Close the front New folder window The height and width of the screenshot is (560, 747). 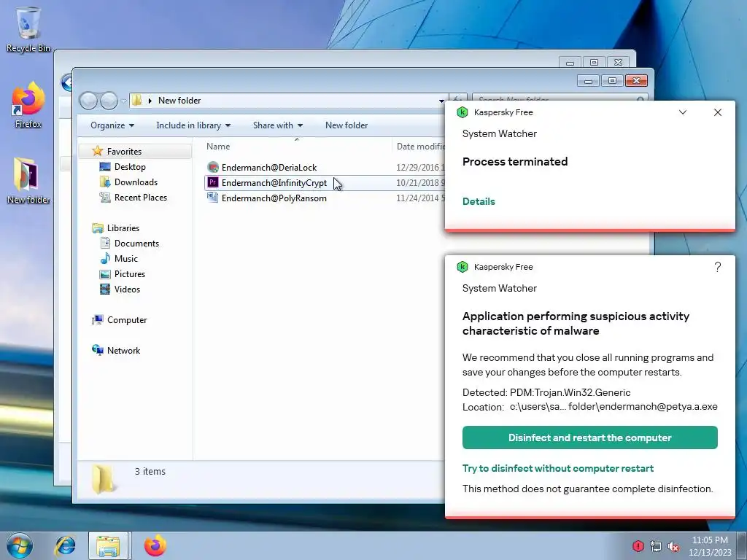point(636,81)
